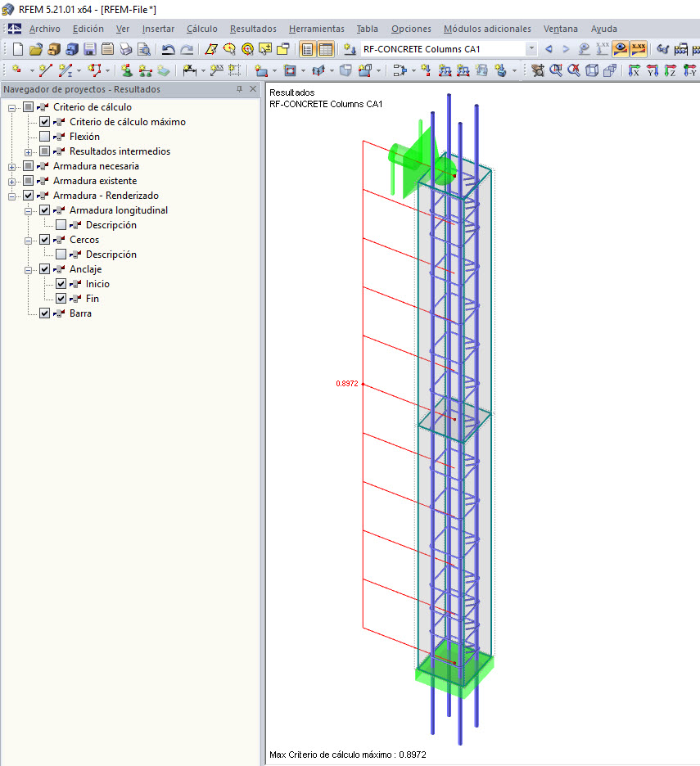Go to next load case arrow

tap(566, 49)
